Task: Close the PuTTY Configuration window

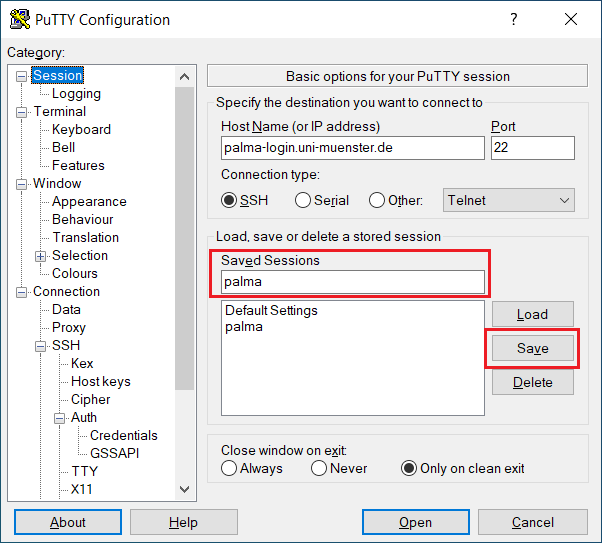Action: click(x=570, y=19)
